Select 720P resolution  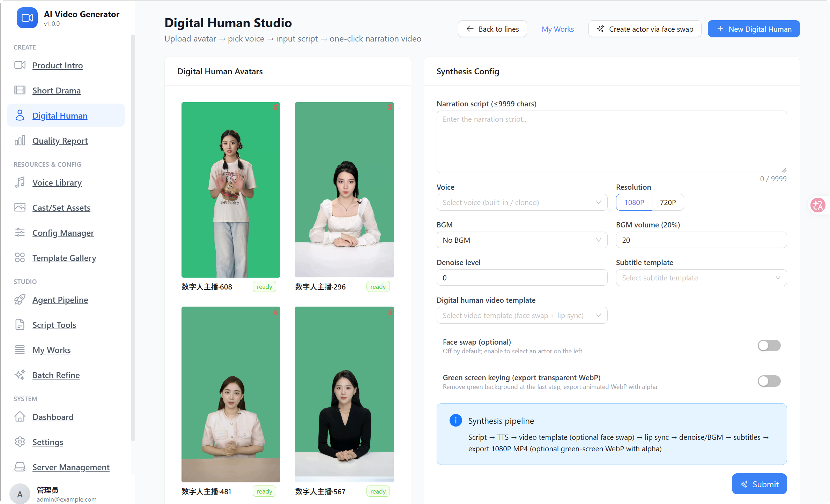tap(668, 202)
